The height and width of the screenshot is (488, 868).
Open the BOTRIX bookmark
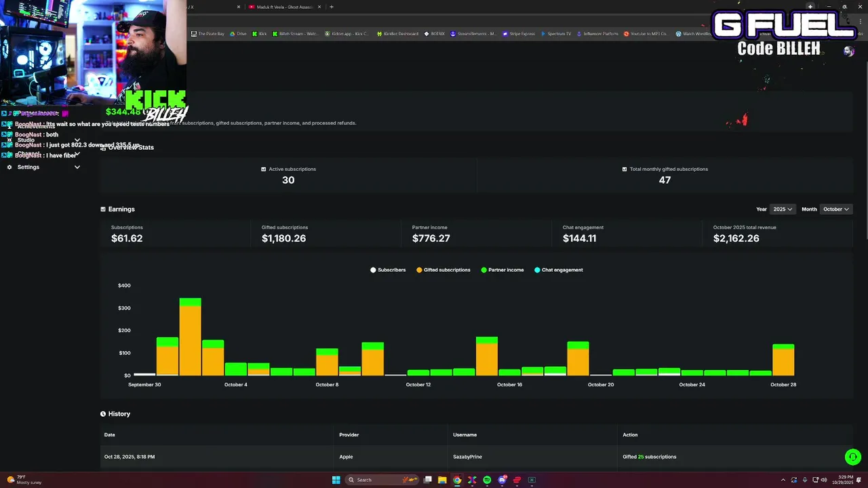pyautogui.click(x=435, y=34)
